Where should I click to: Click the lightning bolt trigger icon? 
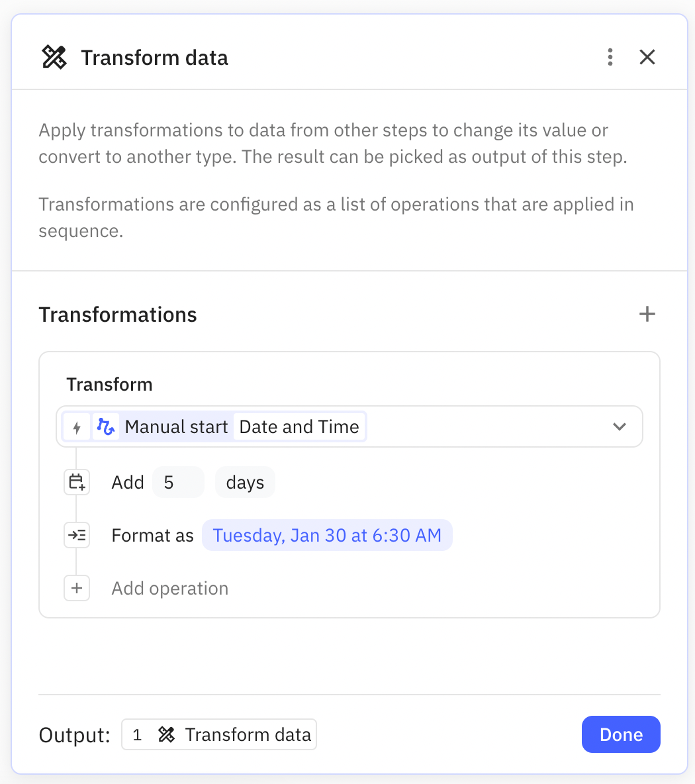tap(77, 426)
